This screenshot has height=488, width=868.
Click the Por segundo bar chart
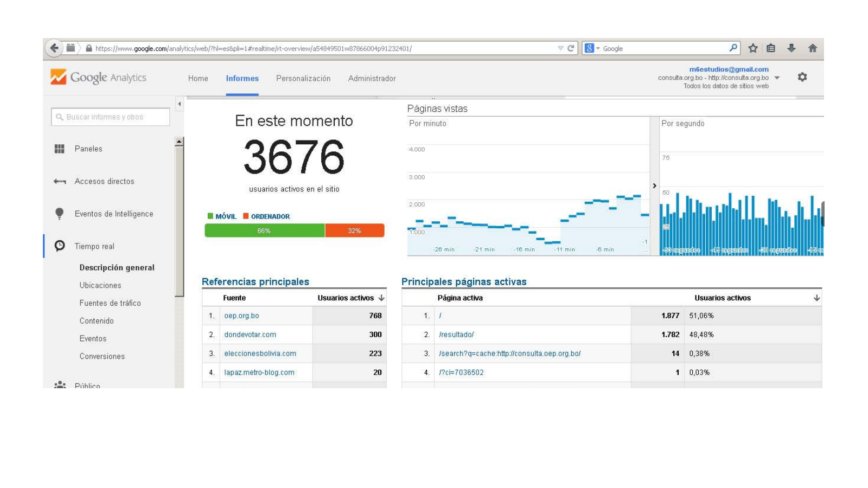tap(741, 186)
